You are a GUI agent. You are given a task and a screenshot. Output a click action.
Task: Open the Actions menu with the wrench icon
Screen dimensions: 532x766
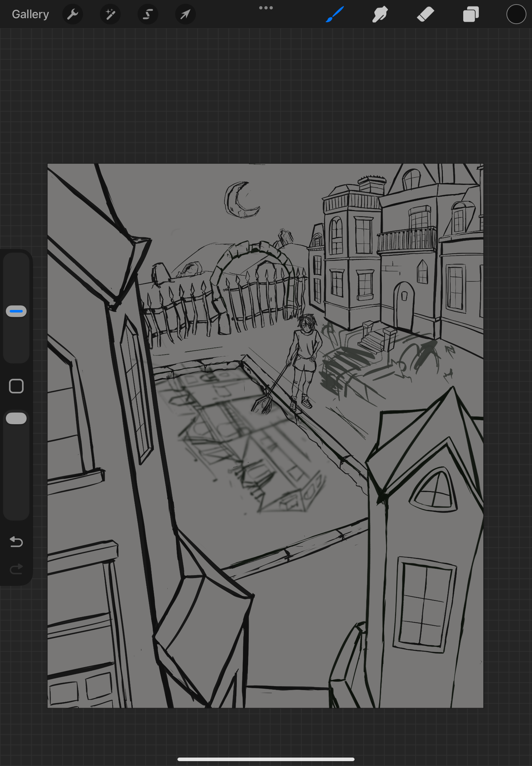[73, 14]
